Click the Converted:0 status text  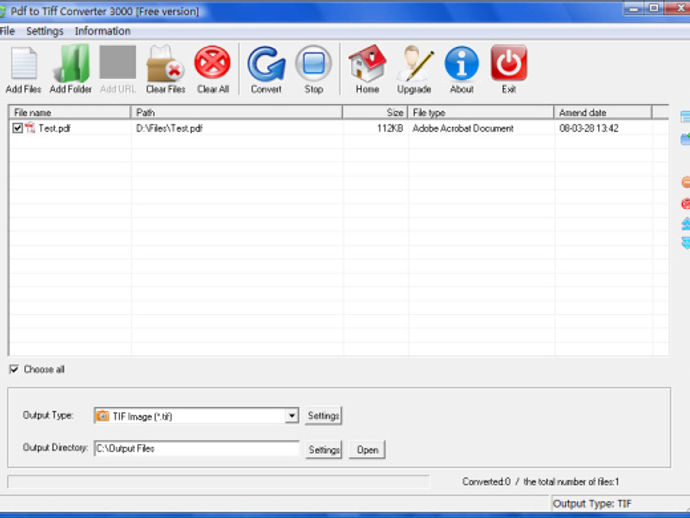point(486,482)
